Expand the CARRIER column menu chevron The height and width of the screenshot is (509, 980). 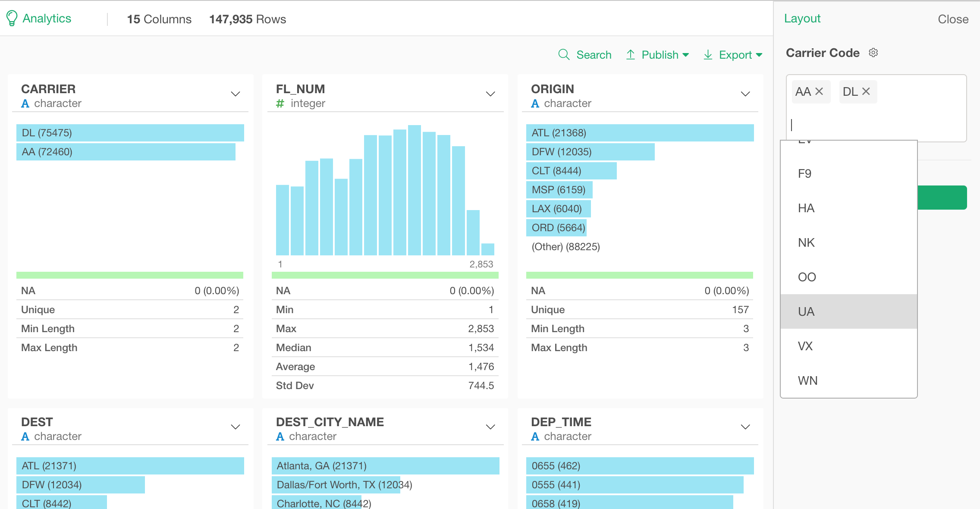[236, 94]
